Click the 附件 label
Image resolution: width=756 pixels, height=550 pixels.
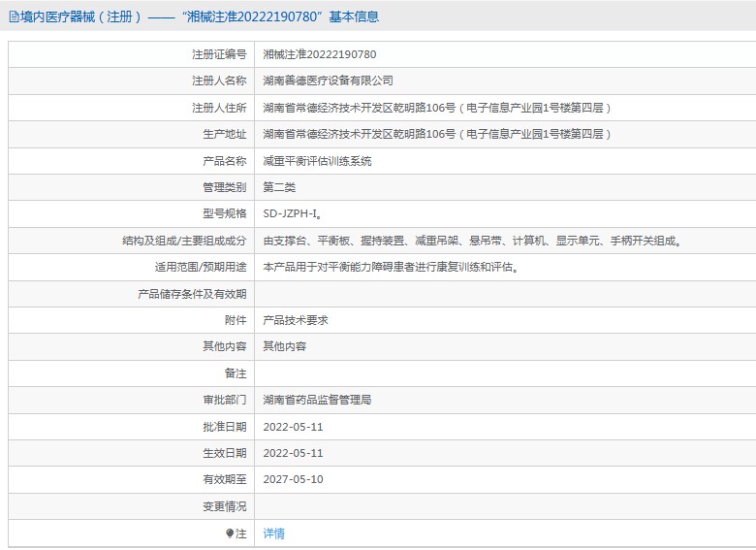tap(236, 320)
